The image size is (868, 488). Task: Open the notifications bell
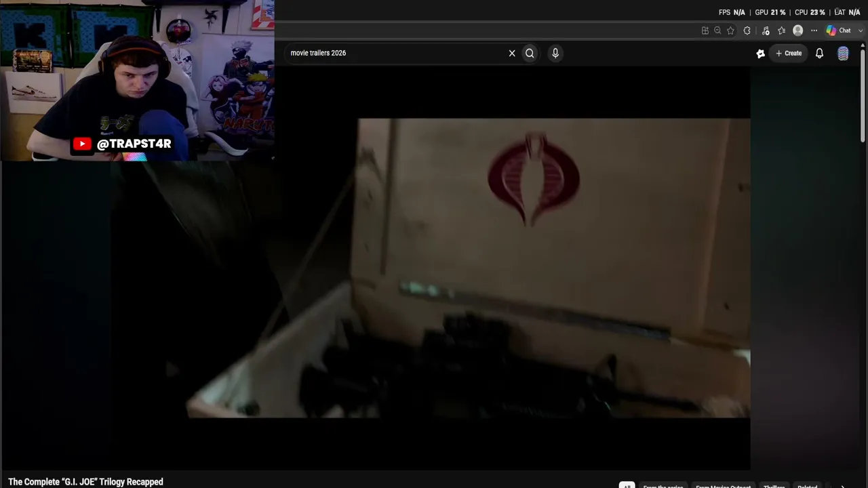click(x=819, y=53)
